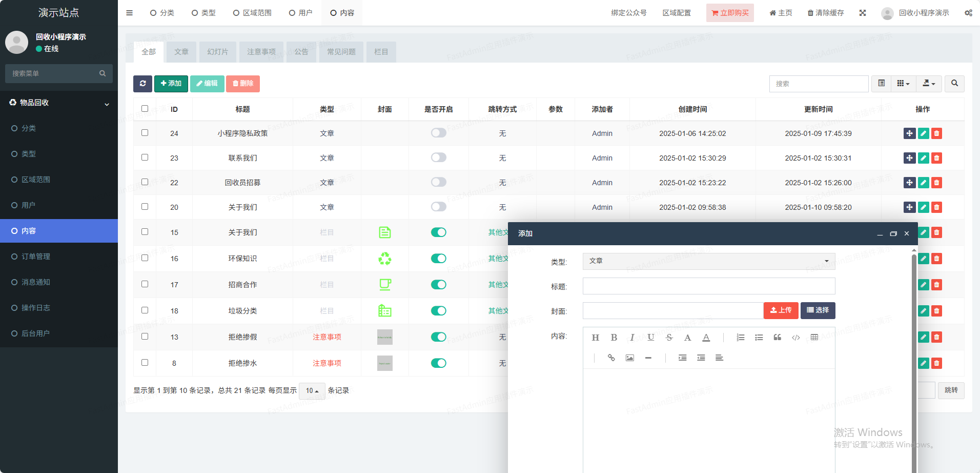This screenshot has height=473, width=980.
Task: Click the insert image icon in editor
Action: click(629, 358)
